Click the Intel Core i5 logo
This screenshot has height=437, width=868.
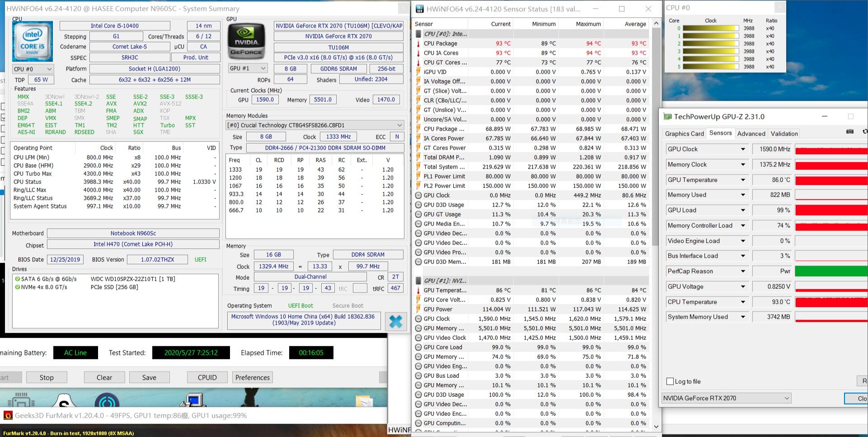pos(33,42)
